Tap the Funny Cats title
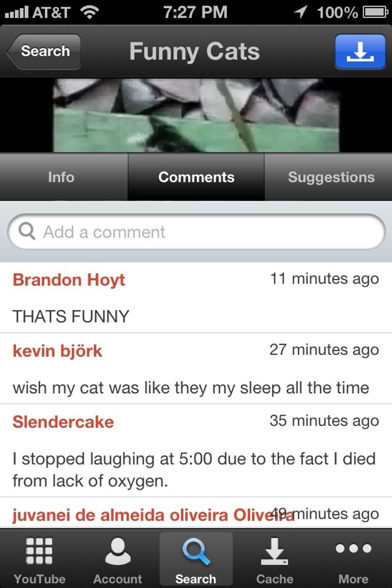The width and height of the screenshot is (392, 588). click(194, 52)
